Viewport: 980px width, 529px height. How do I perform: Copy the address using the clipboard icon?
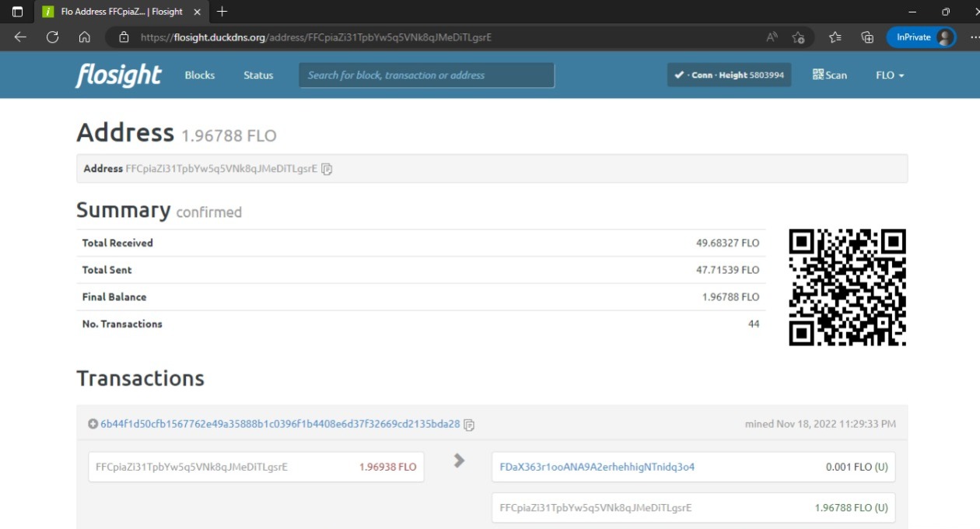(x=327, y=169)
